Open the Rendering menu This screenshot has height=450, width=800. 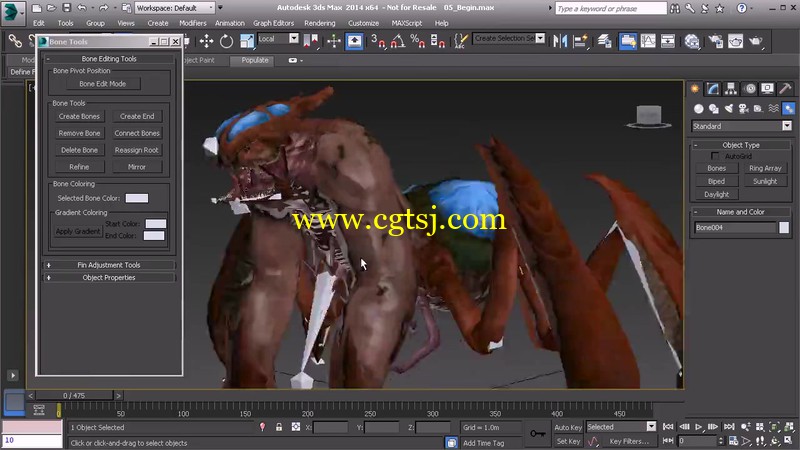tap(320, 23)
